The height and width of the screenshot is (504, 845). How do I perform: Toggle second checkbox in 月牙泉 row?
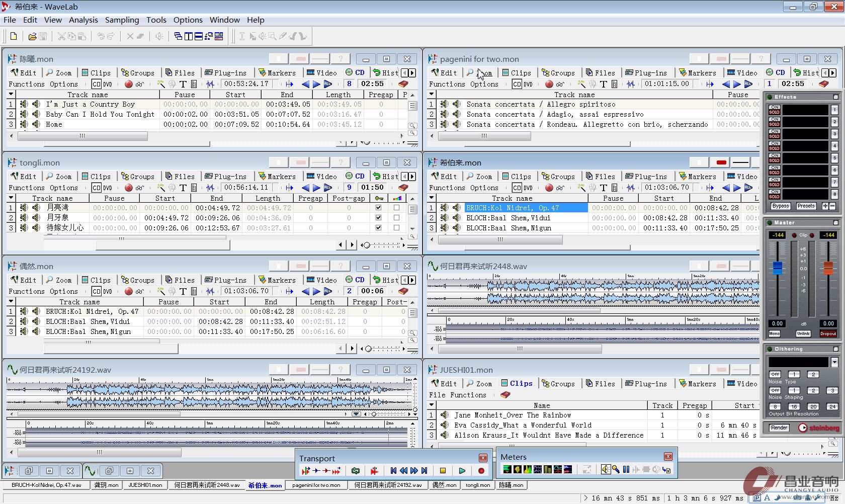pyautogui.click(x=396, y=217)
